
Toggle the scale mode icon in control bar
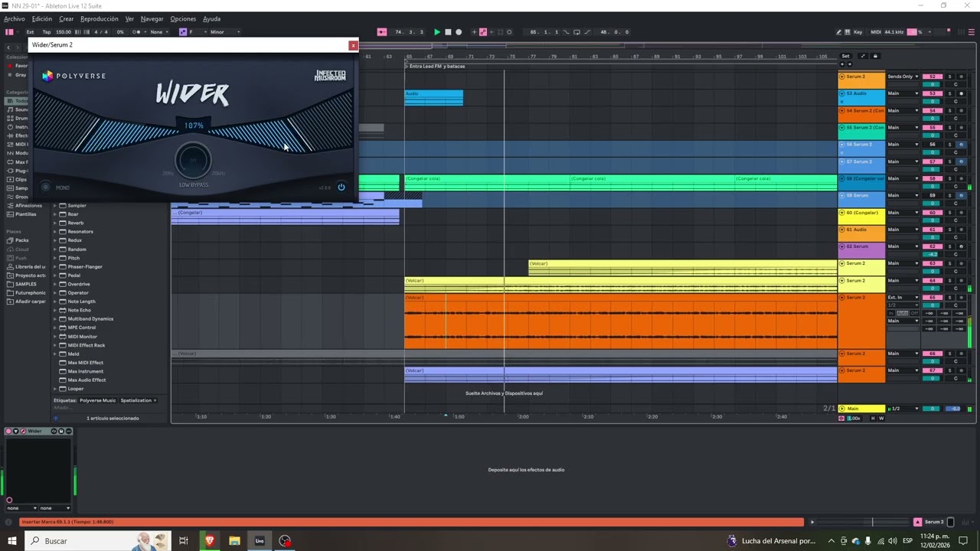tap(183, 32)
